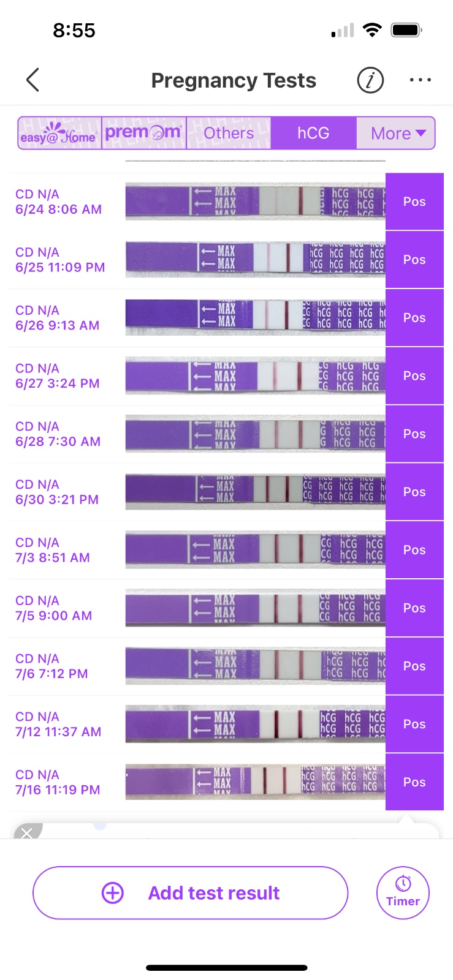Tap the Pos result for 7/3 8:51 AM
The width and height of the screenshot is (453, 980).
coord(414,550)
